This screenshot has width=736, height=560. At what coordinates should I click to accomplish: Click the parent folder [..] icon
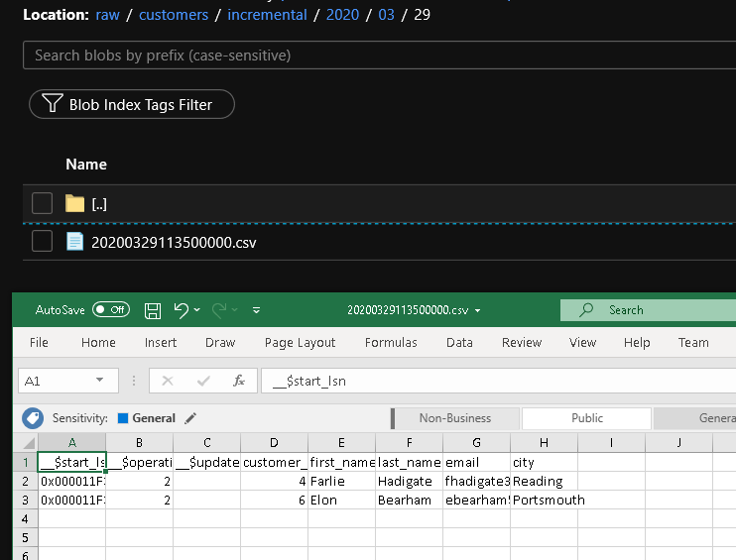(74, 203)
